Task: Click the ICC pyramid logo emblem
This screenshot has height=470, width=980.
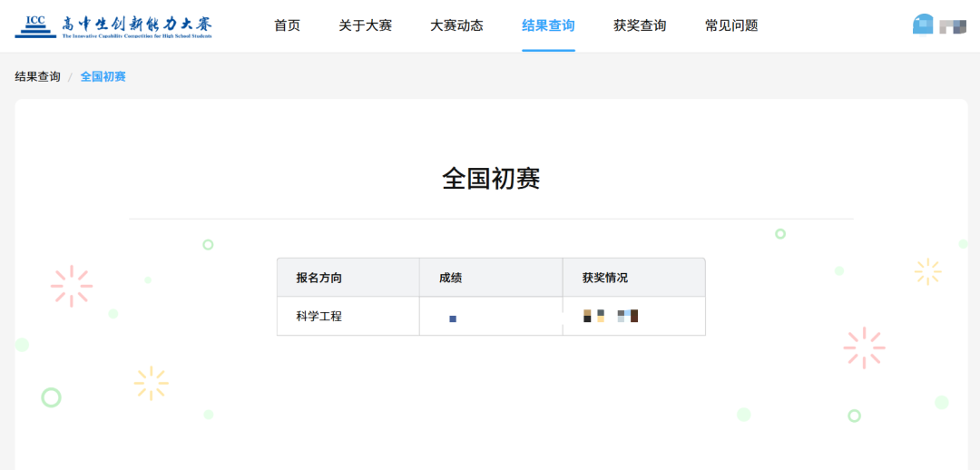Action: tap(35, 25)
